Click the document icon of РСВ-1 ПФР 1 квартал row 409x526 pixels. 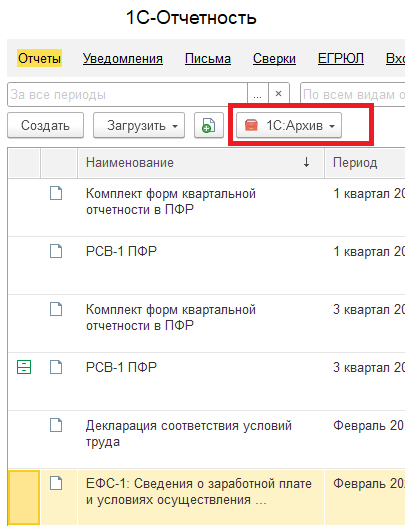(x=56, y=251)
